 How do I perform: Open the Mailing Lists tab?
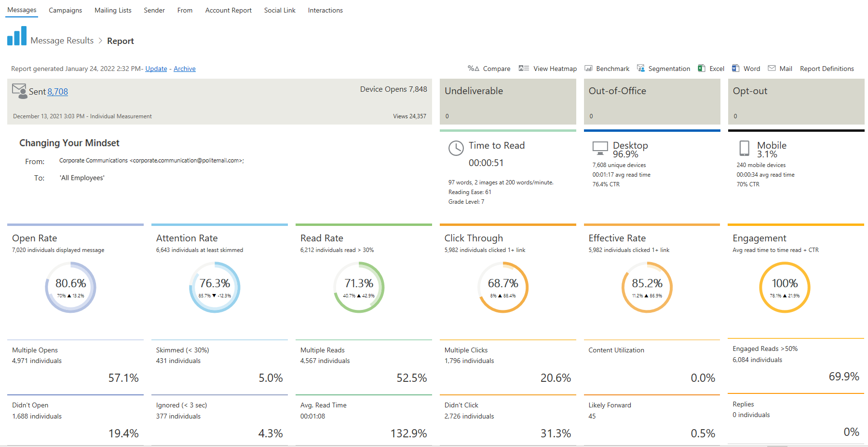[x=113, y=10]
